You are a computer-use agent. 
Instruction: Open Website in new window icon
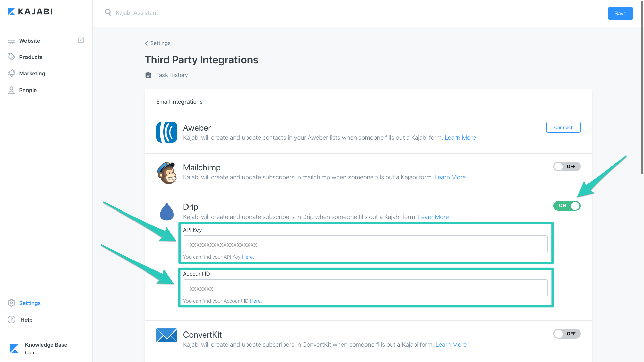(x=81, y=40)
